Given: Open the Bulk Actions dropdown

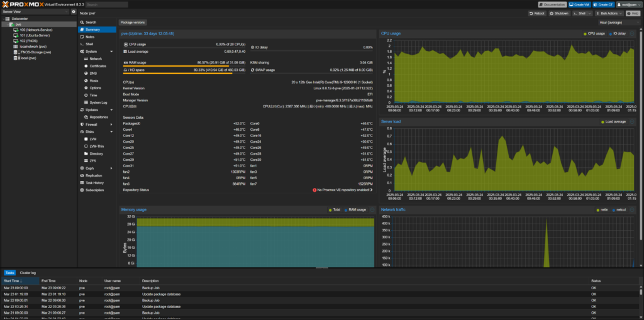Looking at the screenshot, I should [609, 14].
